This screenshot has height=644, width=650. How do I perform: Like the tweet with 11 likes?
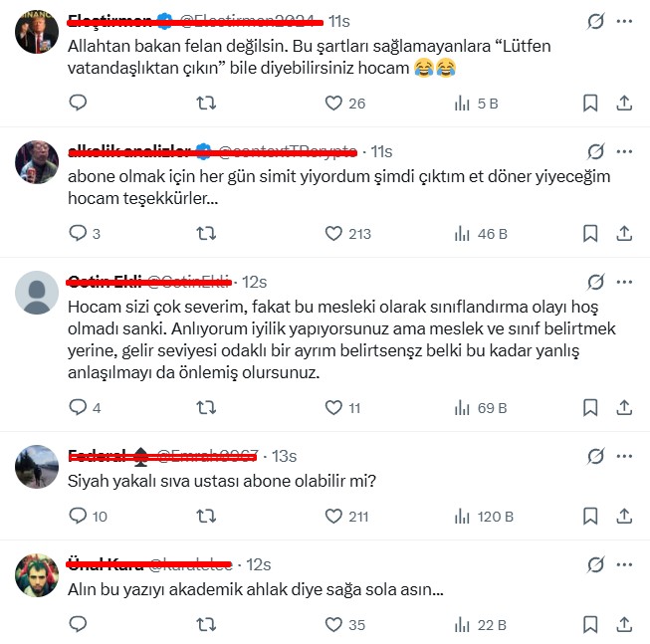[x=342, y=408]
